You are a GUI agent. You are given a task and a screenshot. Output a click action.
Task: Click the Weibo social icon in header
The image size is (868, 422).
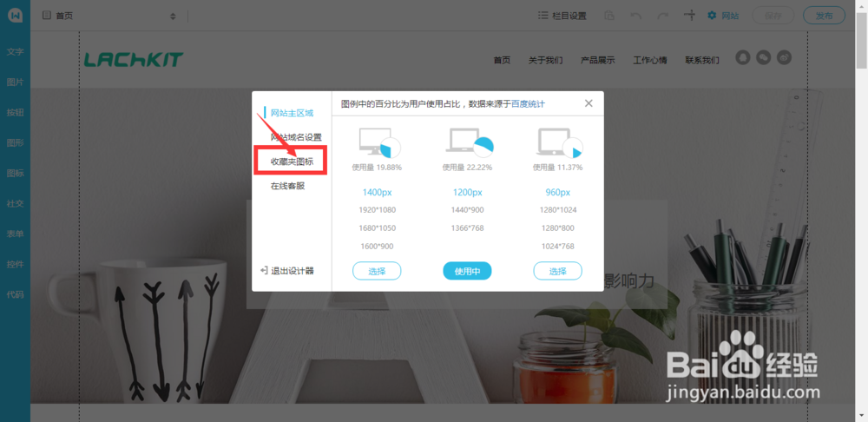(x=785, y=57)
